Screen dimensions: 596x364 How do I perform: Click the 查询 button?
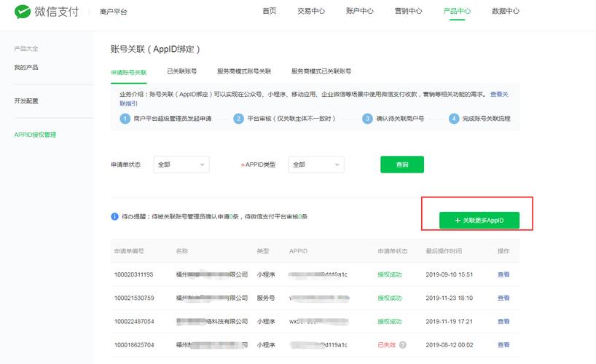[402, 165]
